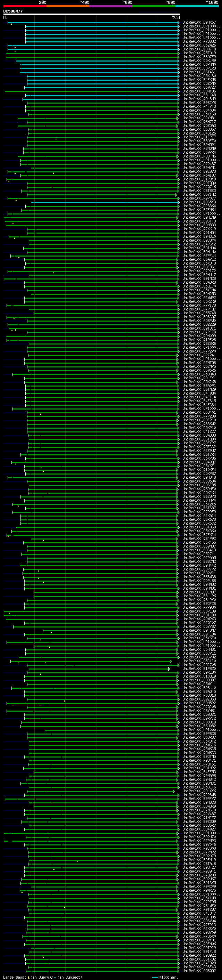Select the UniRef100_P52711 entry
This screenshot has width=222, height=980.
[x=199, y=554]
